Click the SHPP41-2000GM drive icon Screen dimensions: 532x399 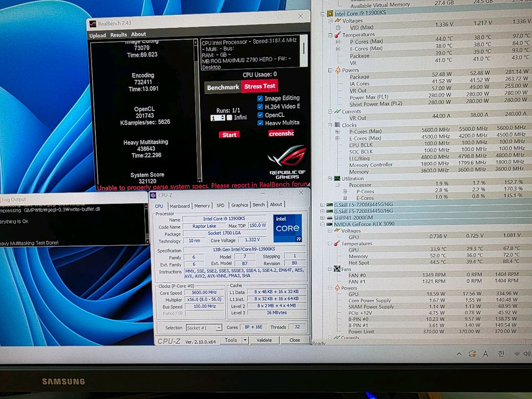click(x=329, y=218)
